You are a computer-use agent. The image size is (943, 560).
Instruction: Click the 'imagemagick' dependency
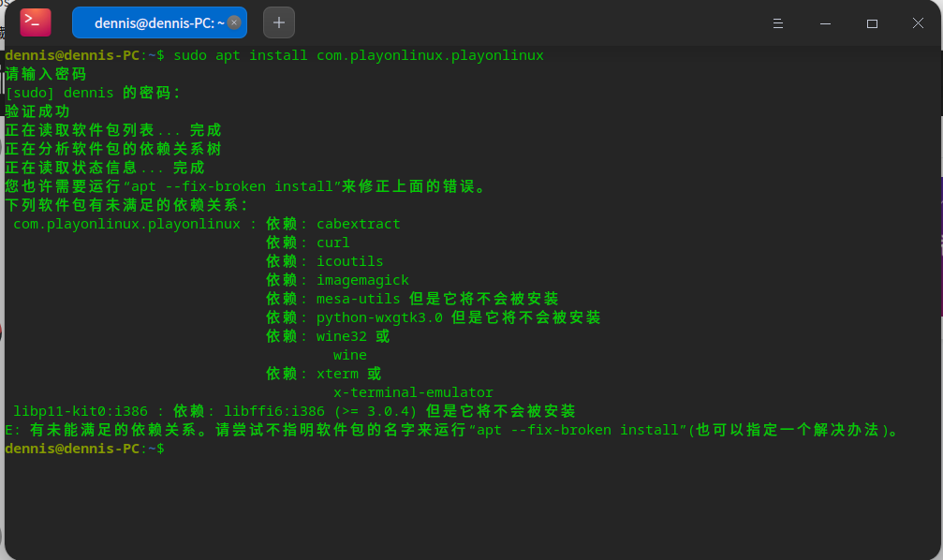(x=362, y=280)
